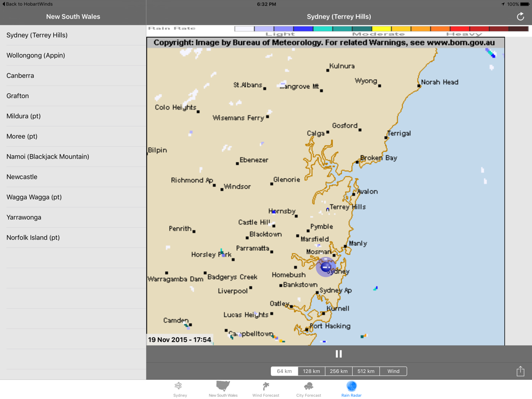
Task: Select the 128 km radar range
Action: [311, 371]
